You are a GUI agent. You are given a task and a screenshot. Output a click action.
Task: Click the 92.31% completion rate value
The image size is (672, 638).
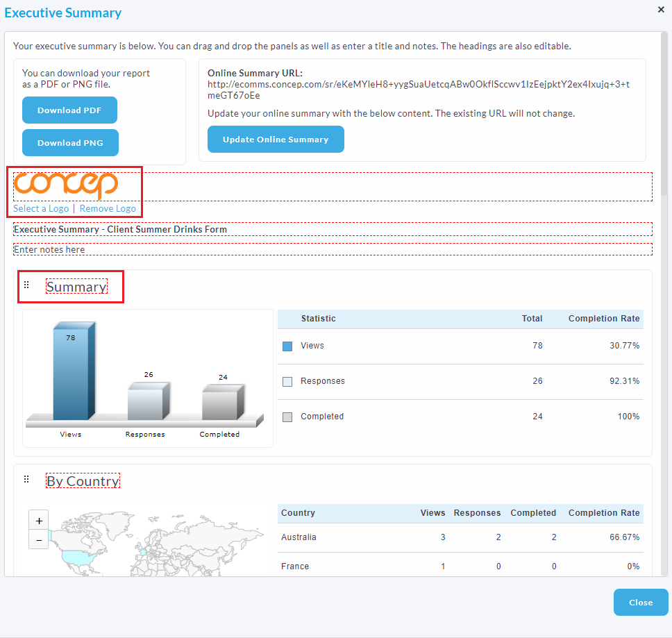point(624,381)
